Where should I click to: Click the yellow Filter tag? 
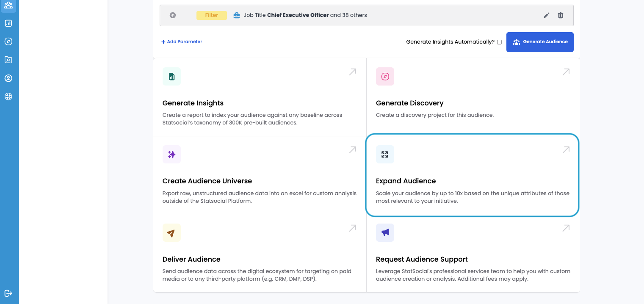(212, 15)
